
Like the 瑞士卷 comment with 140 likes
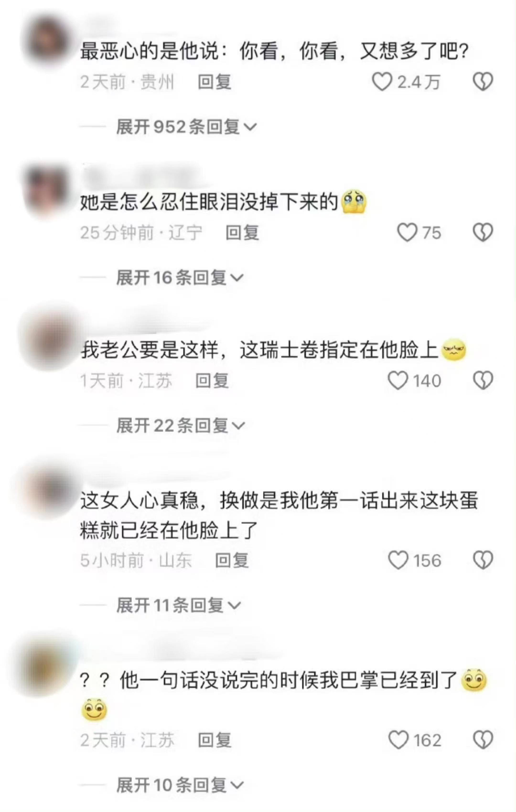[x=398, y=381]
